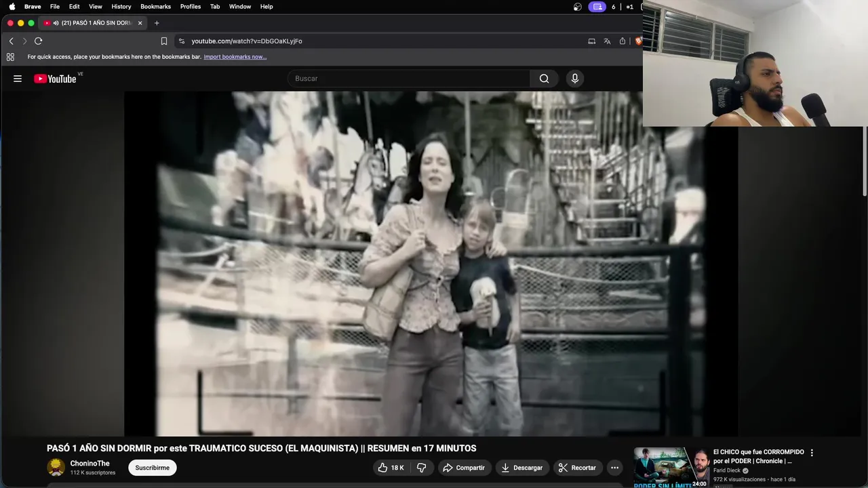Viewport: 868px width, 488px height.
Task: Click the Descargar download button
Action: (x=521, y=468)
